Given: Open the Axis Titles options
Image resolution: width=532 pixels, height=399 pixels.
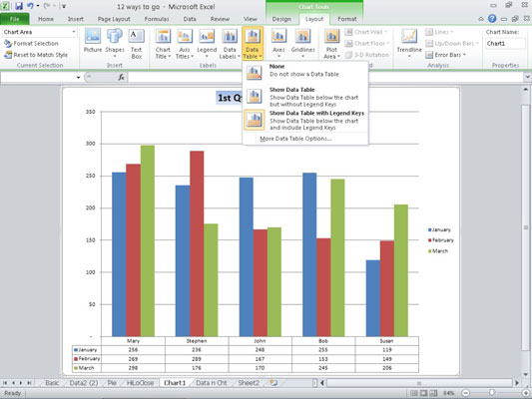Looking at the screenshot, I should click(x=185, y=44).
